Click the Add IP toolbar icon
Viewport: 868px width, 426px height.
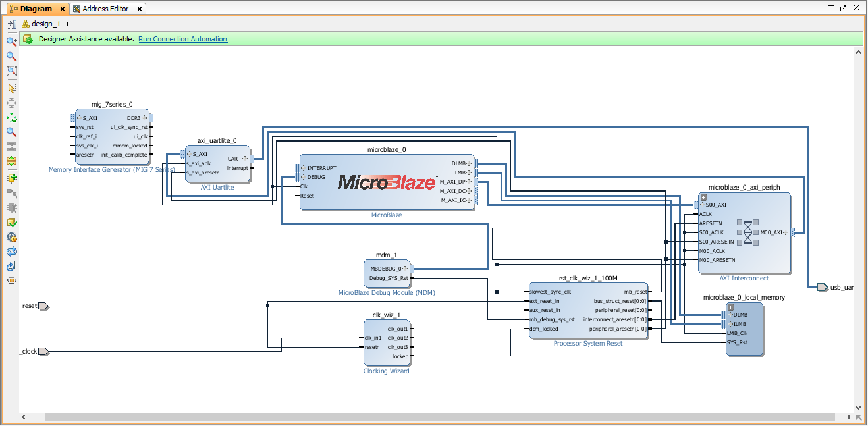click(12, 178)
